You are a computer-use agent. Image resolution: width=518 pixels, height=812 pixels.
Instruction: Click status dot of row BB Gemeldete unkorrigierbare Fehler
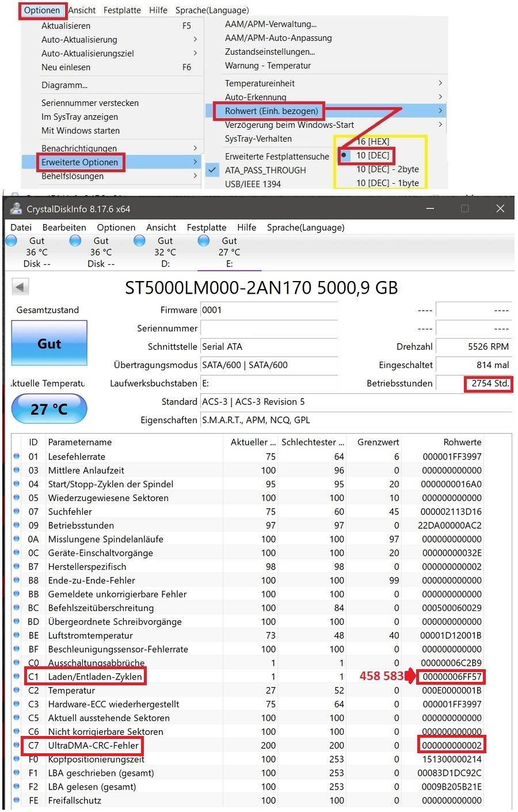pos(17,594)
